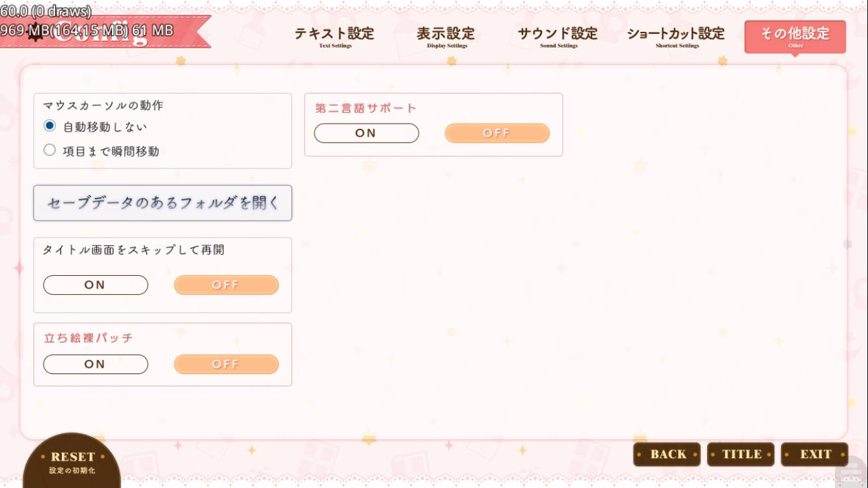
Task: Go to the サウンド設定 Sound Settings tab
Action: (x=558, y=36)
